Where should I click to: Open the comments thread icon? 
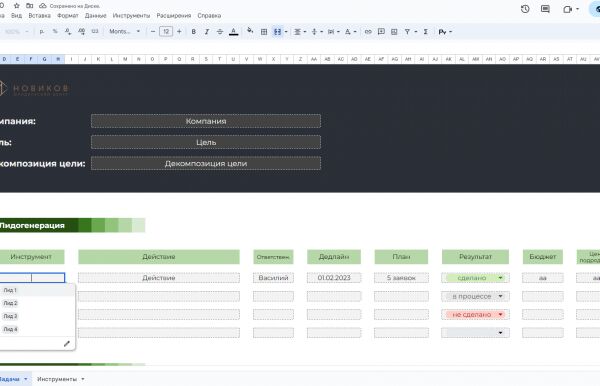coord(545,9)
